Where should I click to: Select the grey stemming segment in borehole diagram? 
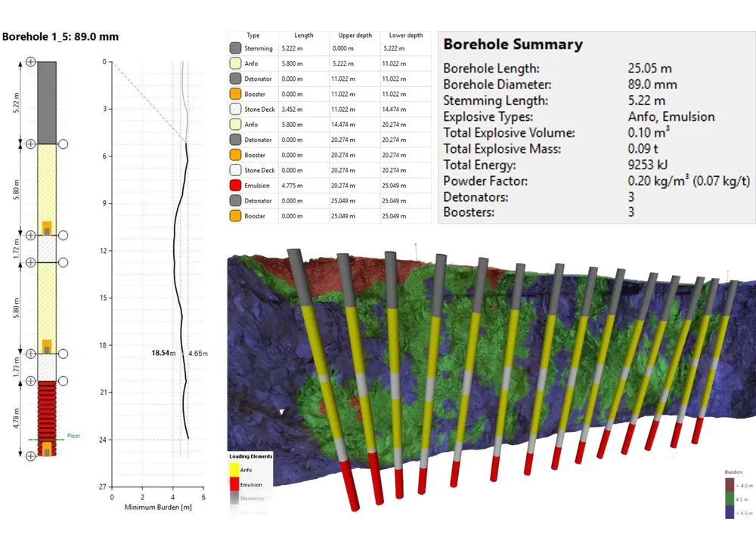(47, 103)
